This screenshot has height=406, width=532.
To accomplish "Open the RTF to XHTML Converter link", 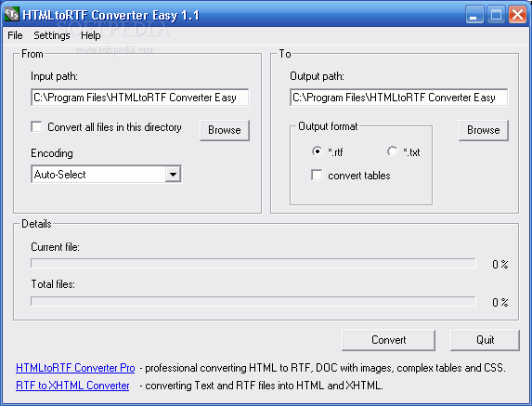I will [72, 386].
